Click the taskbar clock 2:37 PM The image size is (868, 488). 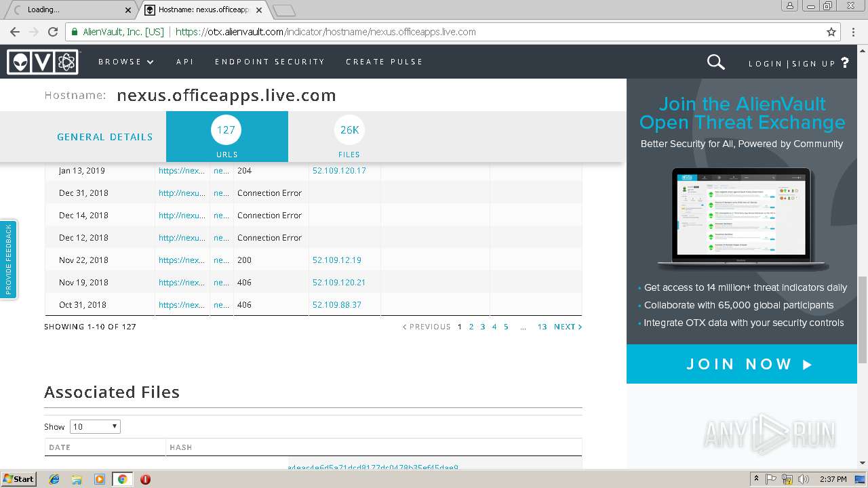click(x=833, y=479)
